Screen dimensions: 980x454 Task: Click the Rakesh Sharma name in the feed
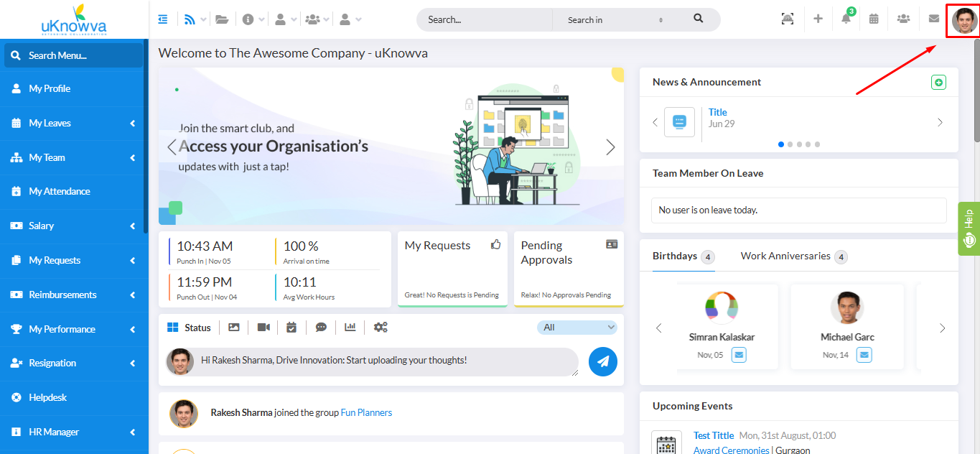tap(241, 412)
